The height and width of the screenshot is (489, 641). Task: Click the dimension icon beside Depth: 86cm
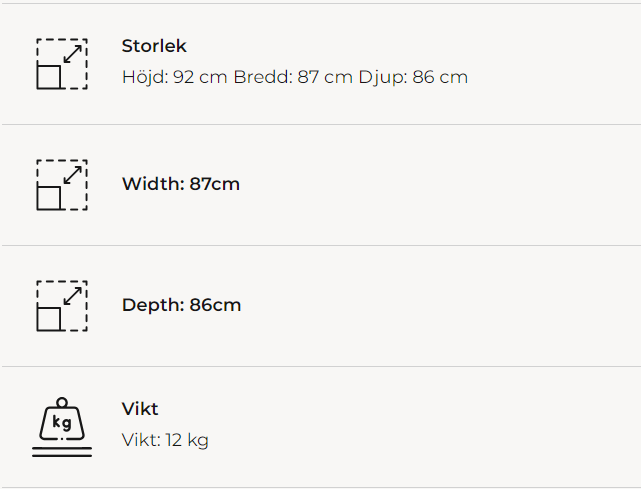62,306
